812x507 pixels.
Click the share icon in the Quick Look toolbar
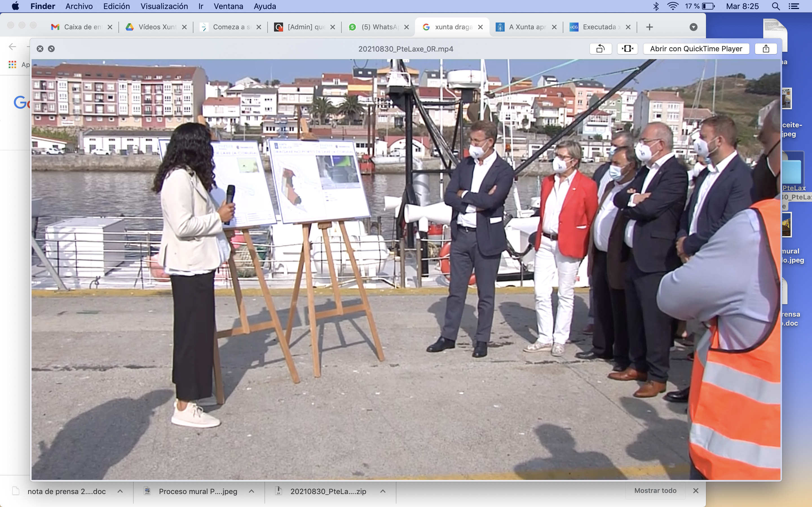click(766, 49)
